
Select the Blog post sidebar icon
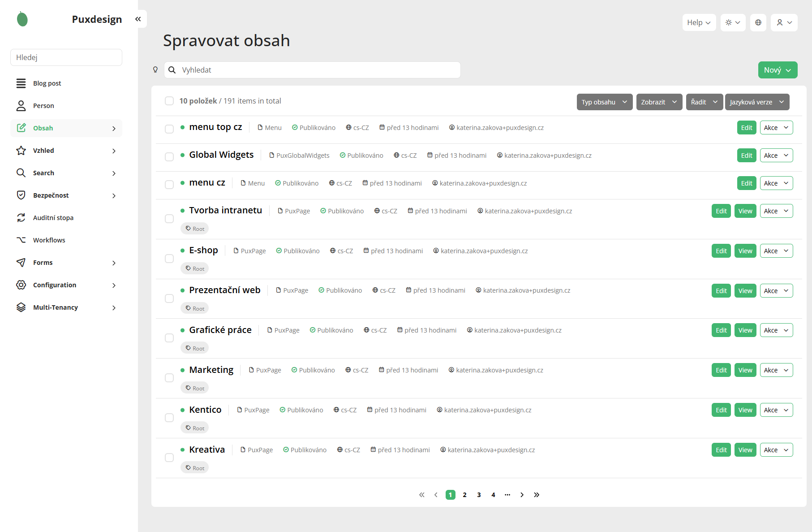pos(21,83)
